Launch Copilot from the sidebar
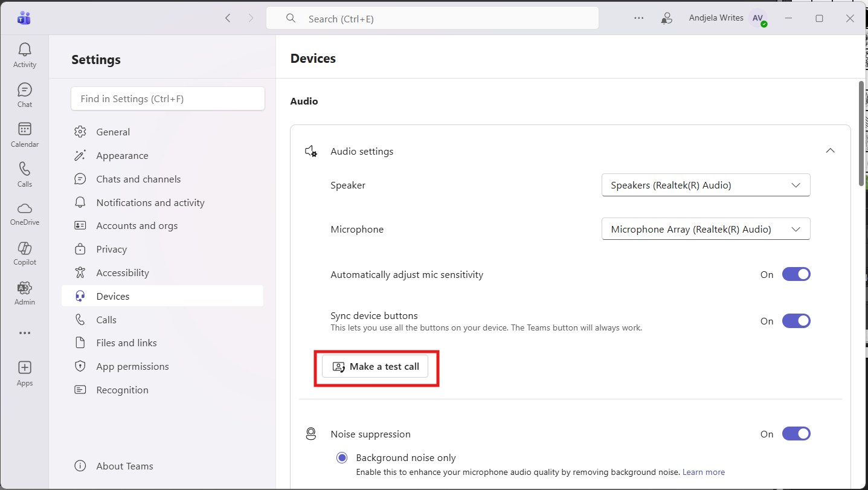 click(x=25, y=253)
